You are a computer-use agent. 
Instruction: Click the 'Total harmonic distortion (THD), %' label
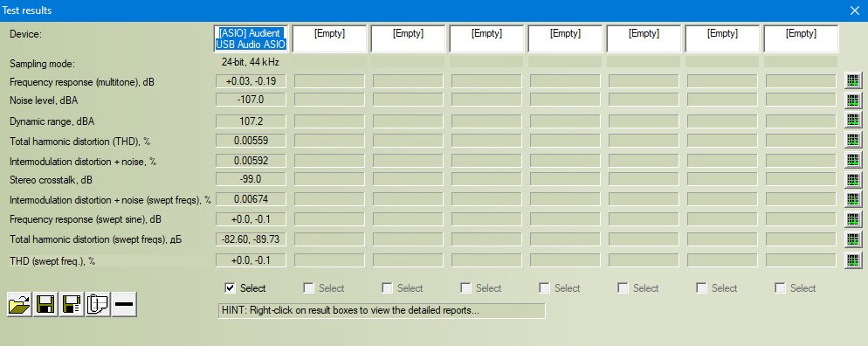pyautogui.click(x=80, y=142)
